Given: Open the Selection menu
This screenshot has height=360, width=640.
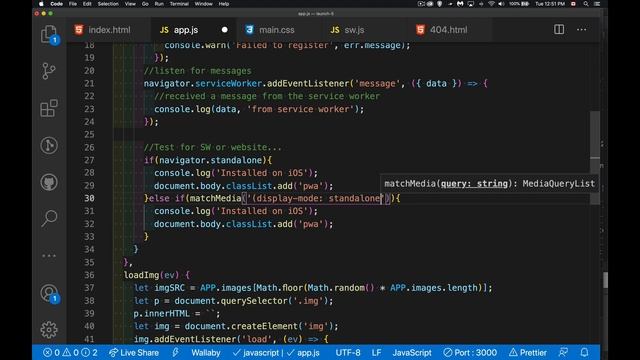Looking at the screenshot, I should click(x=108, y=4).
